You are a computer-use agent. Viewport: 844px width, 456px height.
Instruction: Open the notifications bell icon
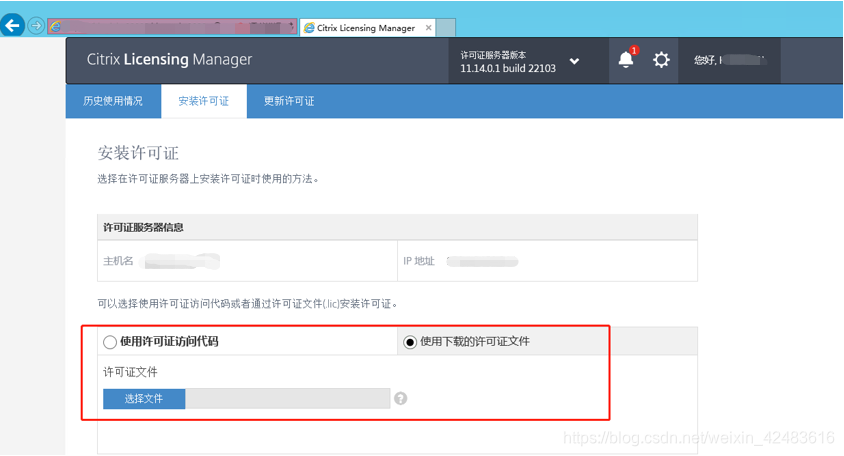click(626, 60)
